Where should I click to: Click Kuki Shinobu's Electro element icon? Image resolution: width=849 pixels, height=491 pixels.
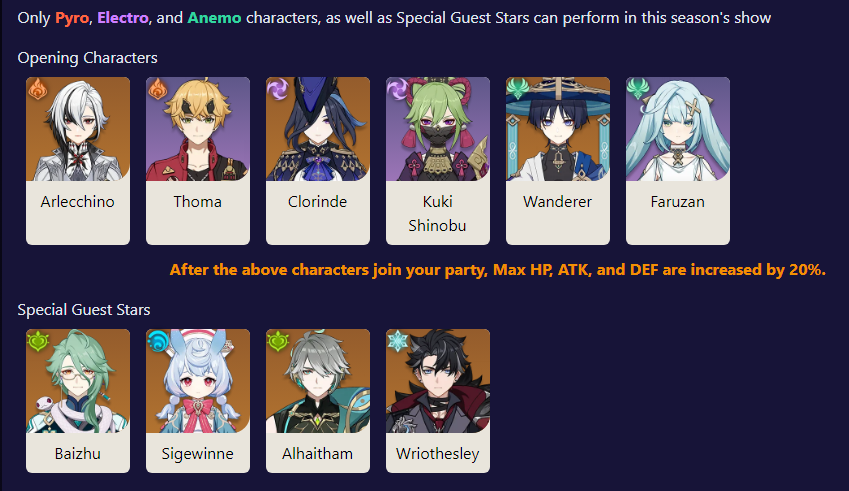pos(398,90)
